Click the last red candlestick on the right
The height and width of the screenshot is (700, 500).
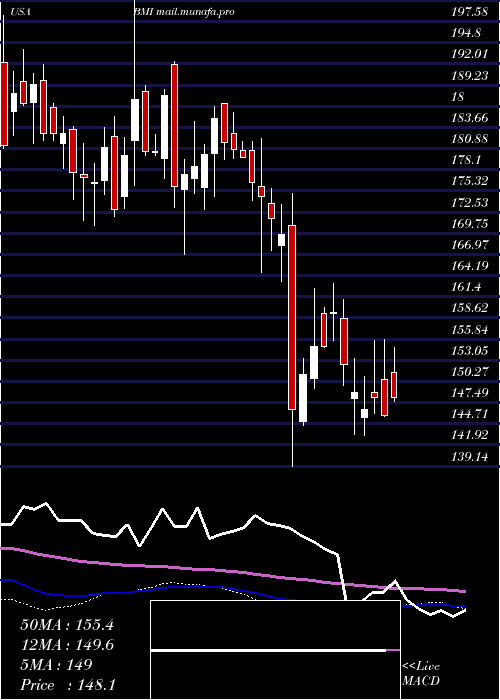click(x=394, y=385)
